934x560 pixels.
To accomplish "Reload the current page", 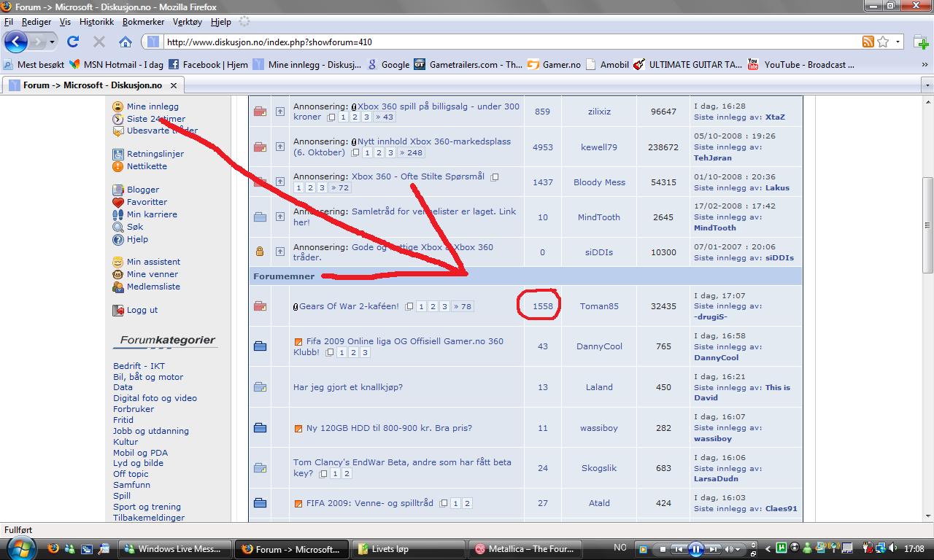I will tap(73, 42).
